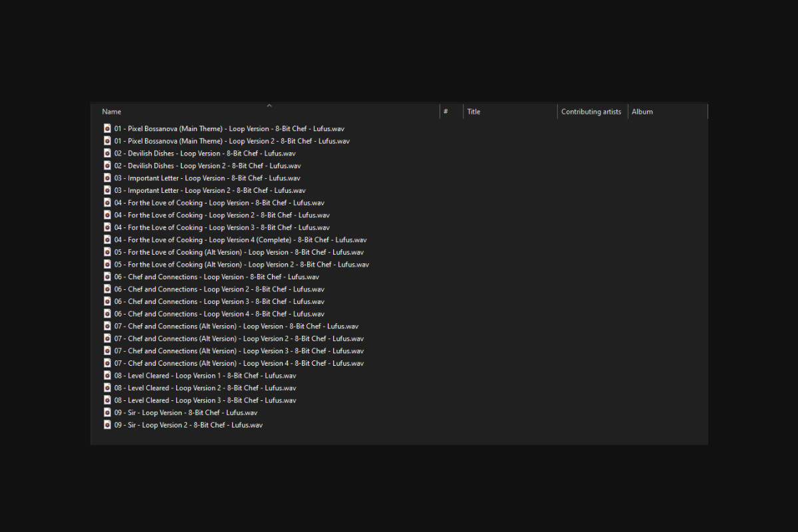This screenshot has width=798, height=532.
Task: Select '05 - For the Love of Cooking (Alt Version) - Loop Version - 8-Bit Chef' name
Action: tap(239, 252)
